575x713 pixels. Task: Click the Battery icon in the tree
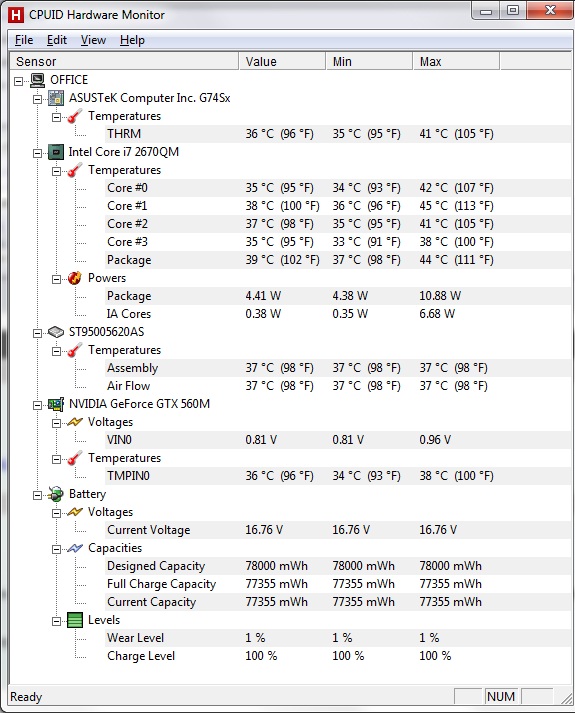[56, 494]
